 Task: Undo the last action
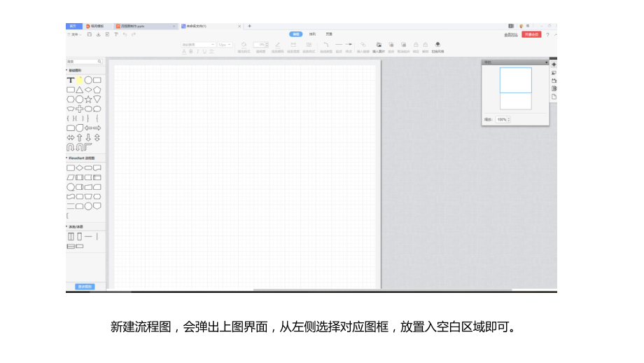[x=125, y=34]
